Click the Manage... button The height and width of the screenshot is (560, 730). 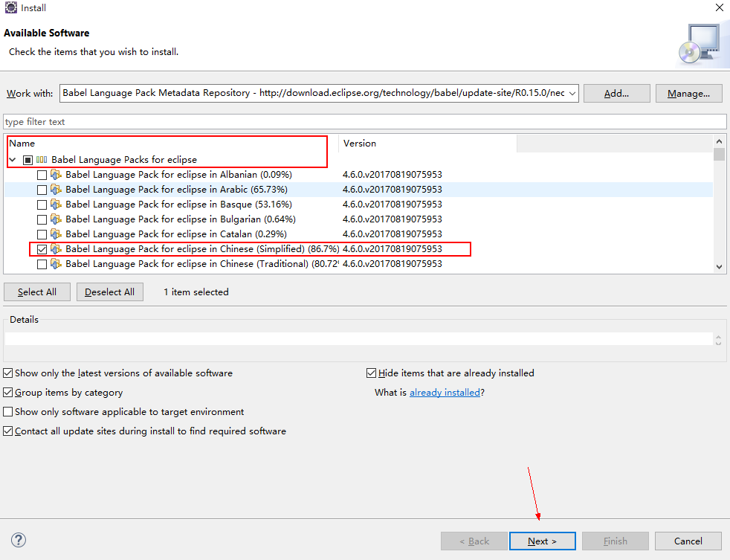[688, 93]
